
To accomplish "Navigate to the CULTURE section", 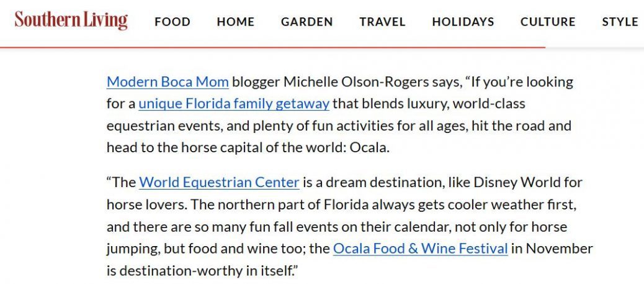I will click(x=548, y=22).
